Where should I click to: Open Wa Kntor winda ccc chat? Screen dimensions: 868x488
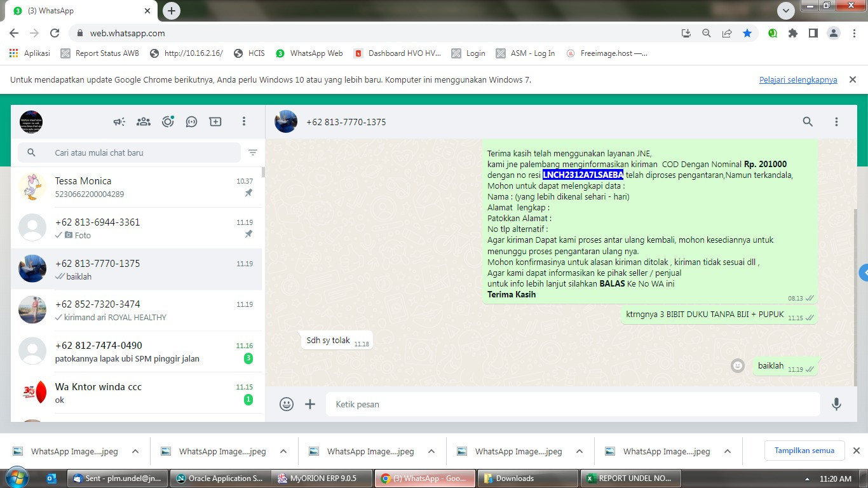coord(137,393)
